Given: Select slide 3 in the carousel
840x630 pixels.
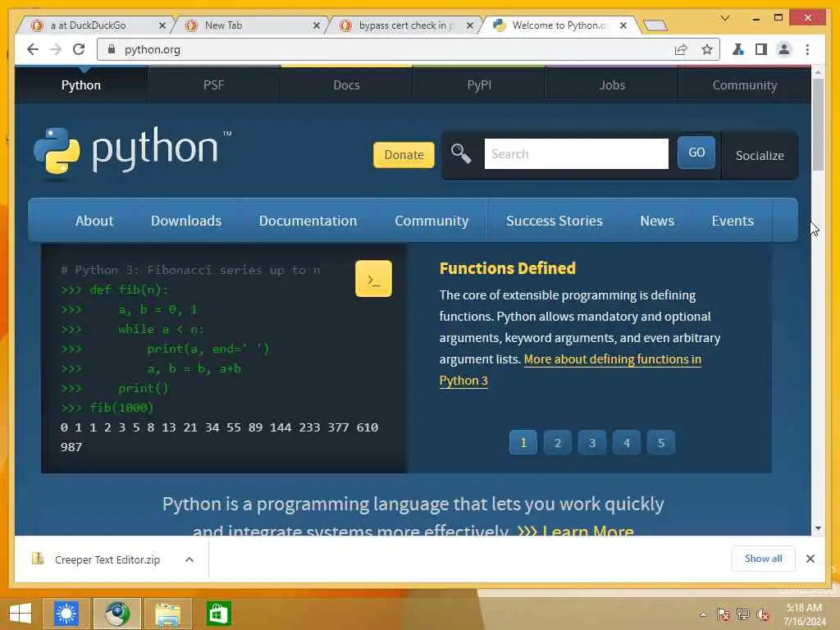Looking at the screenshot, I should 592,443.
